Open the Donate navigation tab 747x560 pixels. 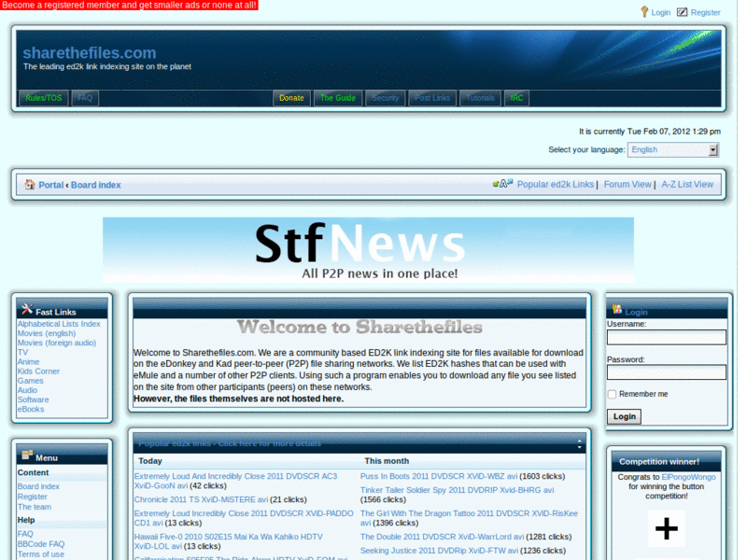[291, 98]
